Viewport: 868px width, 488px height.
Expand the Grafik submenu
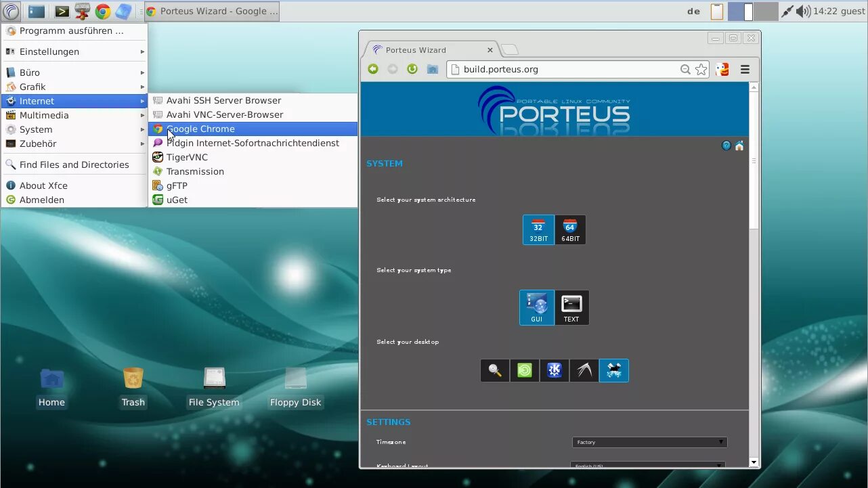pos(74,87)
